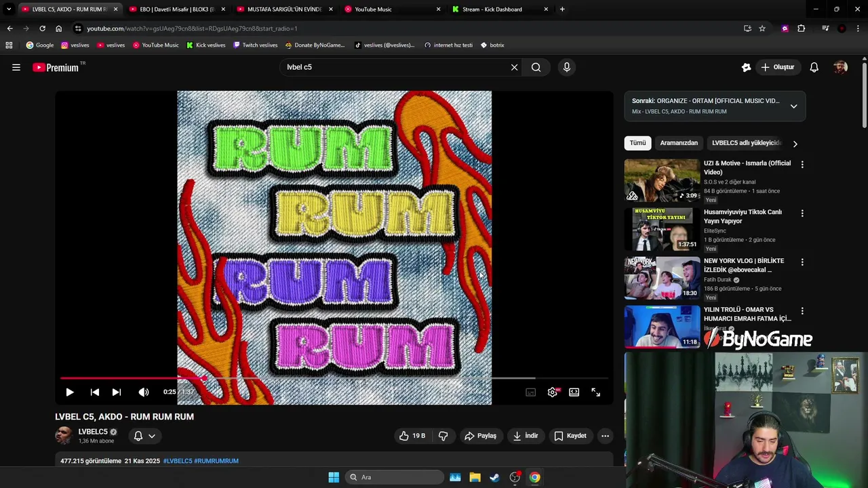The width and height of the screenshot is (868, 488).
Task: Open internet hız testi bookmark
Action: click(448, 45)
